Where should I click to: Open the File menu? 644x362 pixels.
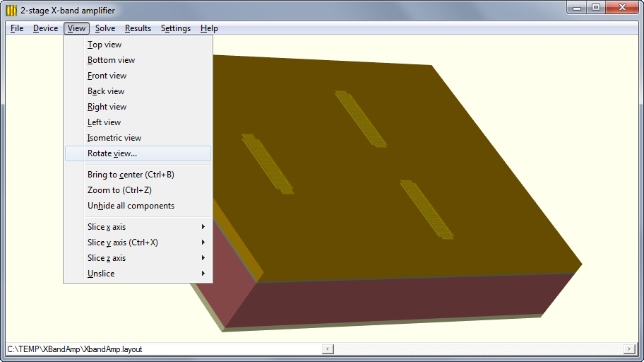click(x=17, y=28)
